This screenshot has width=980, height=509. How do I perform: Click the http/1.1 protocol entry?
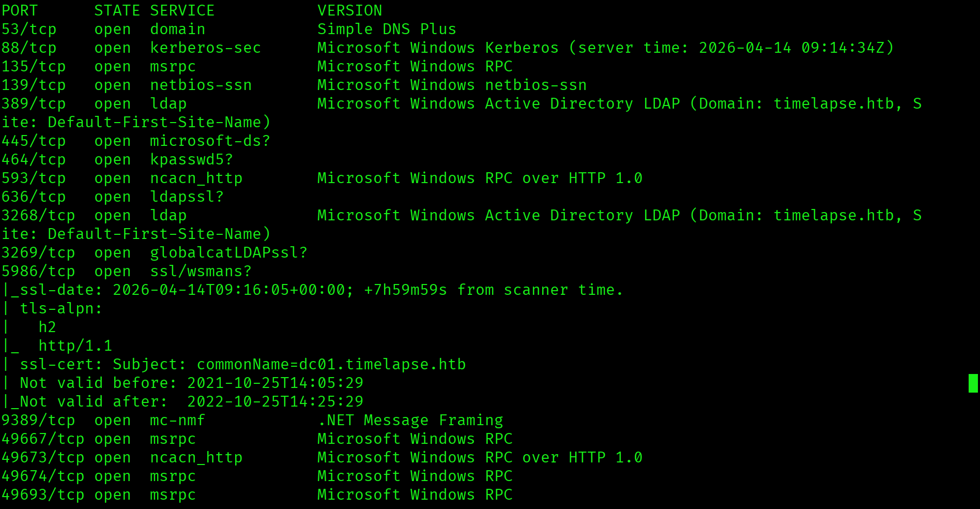75,346
